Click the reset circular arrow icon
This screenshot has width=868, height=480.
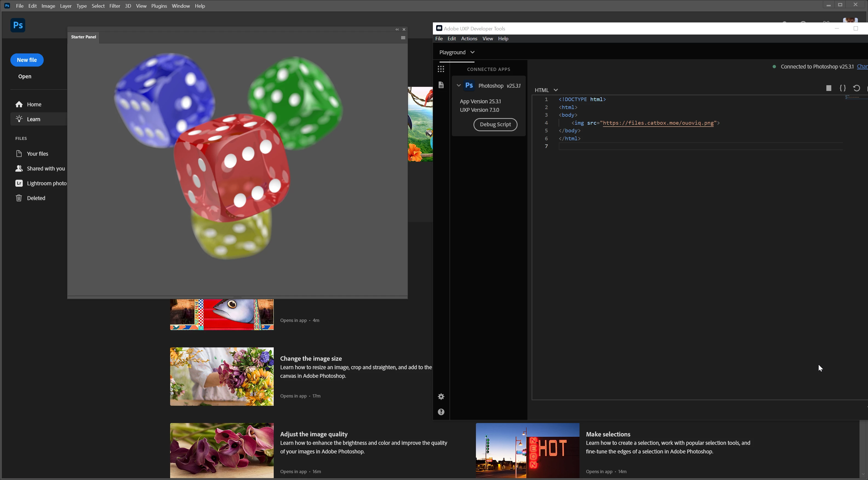click(x=856, y=88)
